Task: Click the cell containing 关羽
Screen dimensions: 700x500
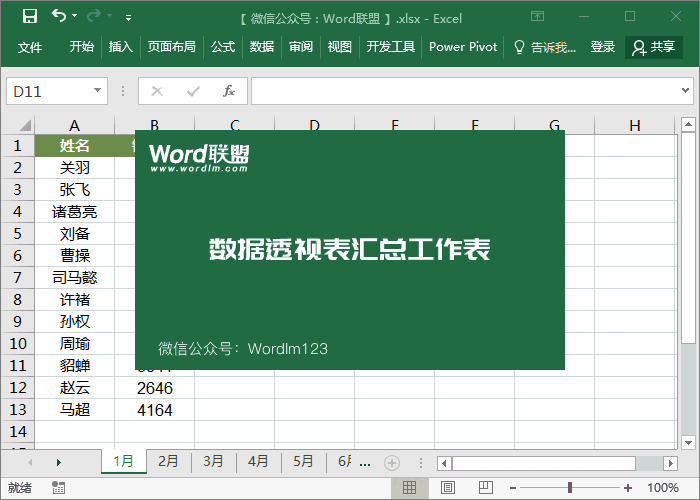Action: coord(75,167)
